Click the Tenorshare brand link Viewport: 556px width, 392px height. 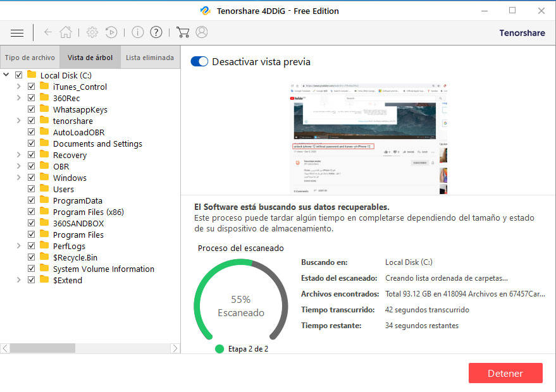pyautogui.click(x=522, y=33)
